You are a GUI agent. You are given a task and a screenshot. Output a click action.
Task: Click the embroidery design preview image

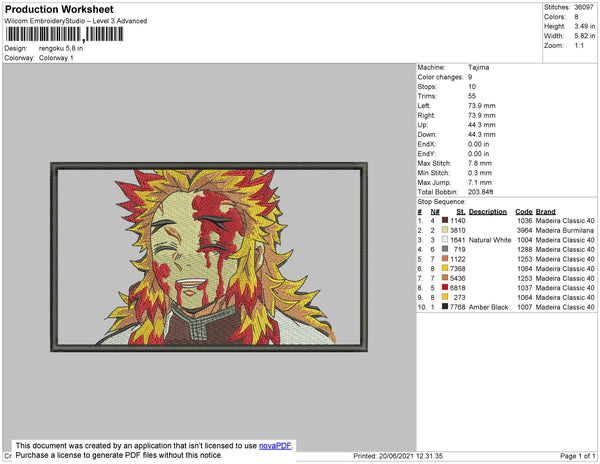pyautogui.click(x=209, y=257)
